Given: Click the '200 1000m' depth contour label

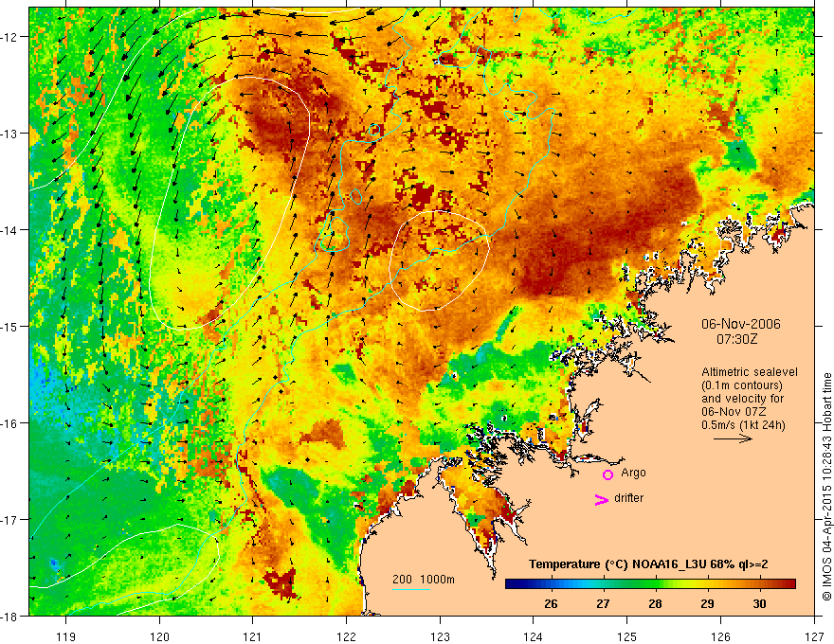Looking at the screenshot, I should coord(424,580).
